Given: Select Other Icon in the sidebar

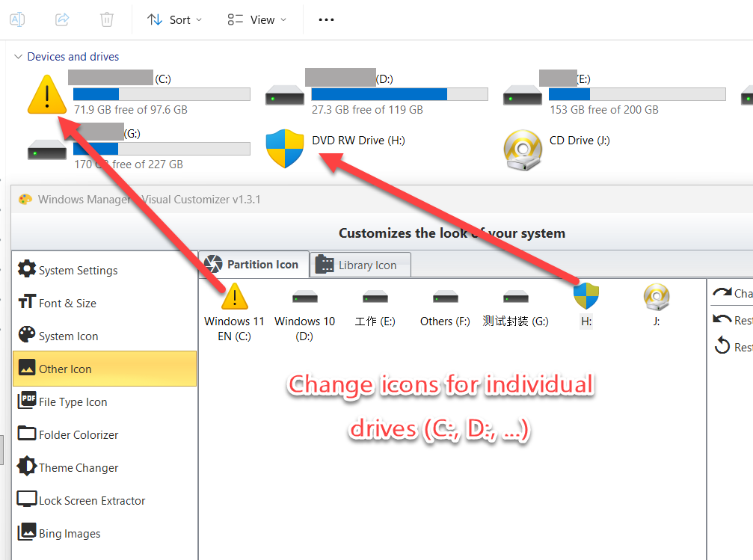Looking at the screenshot, I should pos(105,369).
